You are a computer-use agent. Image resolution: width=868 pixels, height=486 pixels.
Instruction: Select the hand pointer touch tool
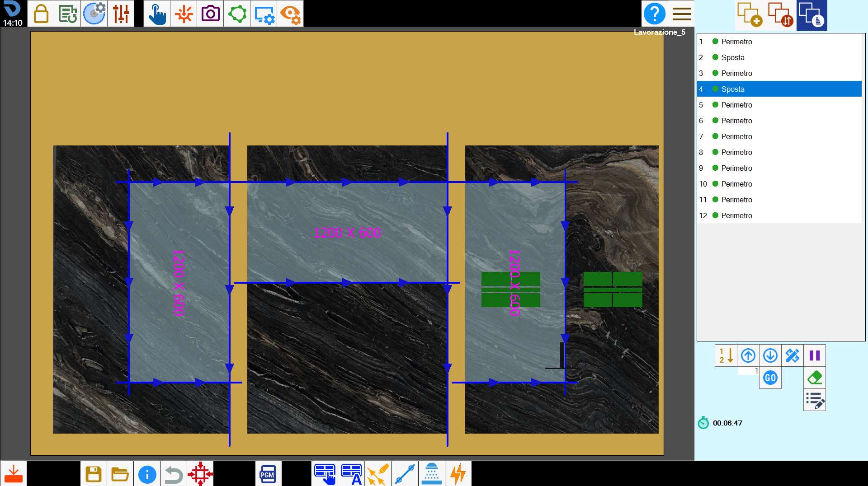point(157,14)
